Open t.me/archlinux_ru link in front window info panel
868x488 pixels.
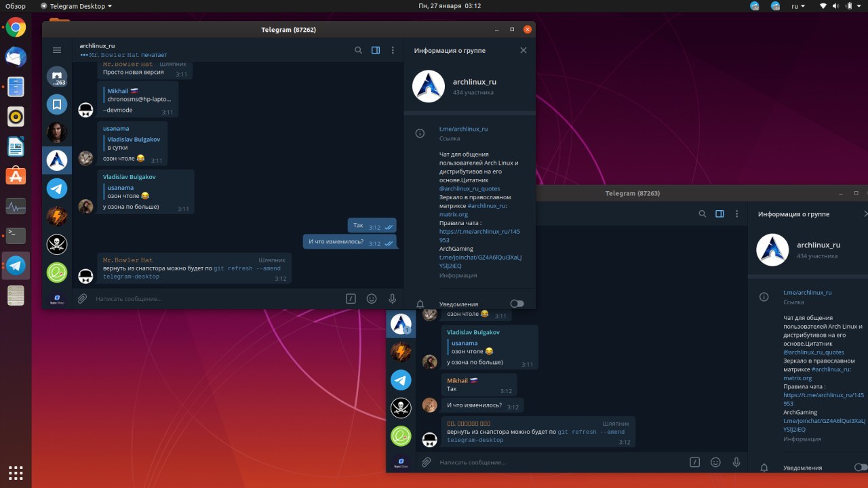click(x=464, y=129)
